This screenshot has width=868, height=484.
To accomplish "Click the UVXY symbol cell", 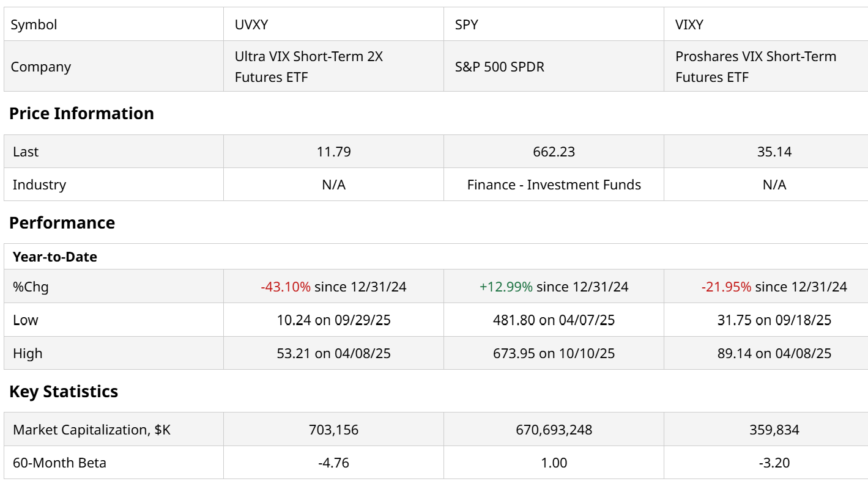I will point(251,24).
